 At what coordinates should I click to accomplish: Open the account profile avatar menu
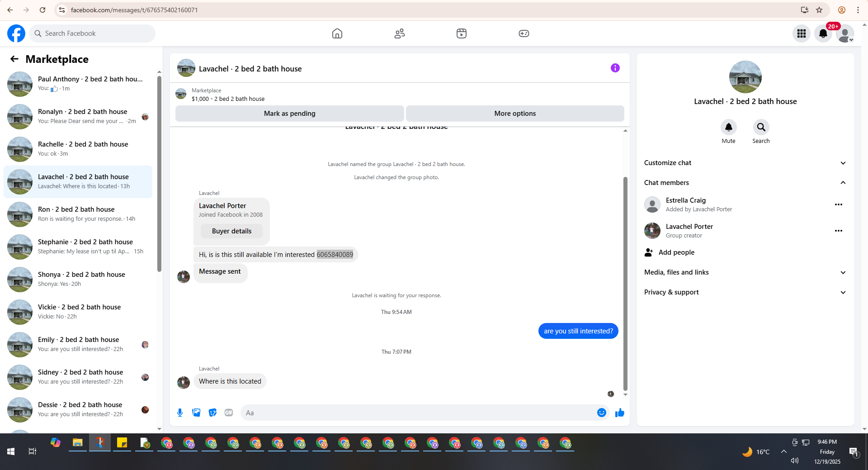click(x=845, y=33)
